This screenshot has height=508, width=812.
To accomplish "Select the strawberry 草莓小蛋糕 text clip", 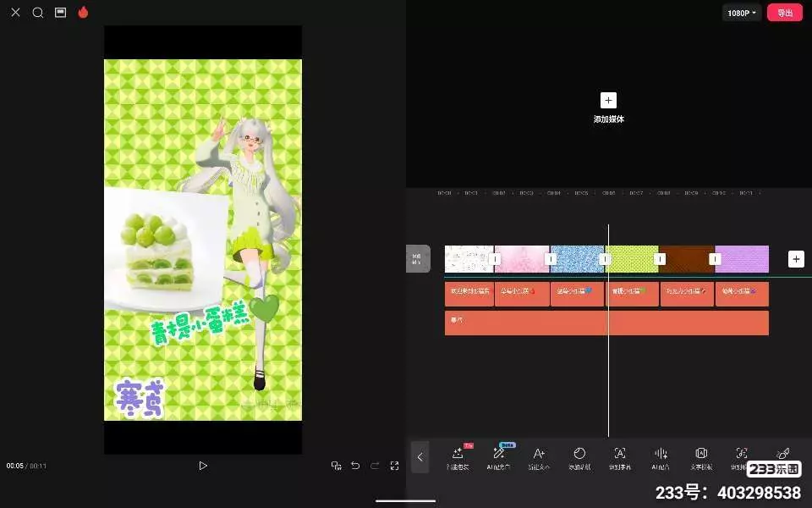I will click(x=522, y=294).
